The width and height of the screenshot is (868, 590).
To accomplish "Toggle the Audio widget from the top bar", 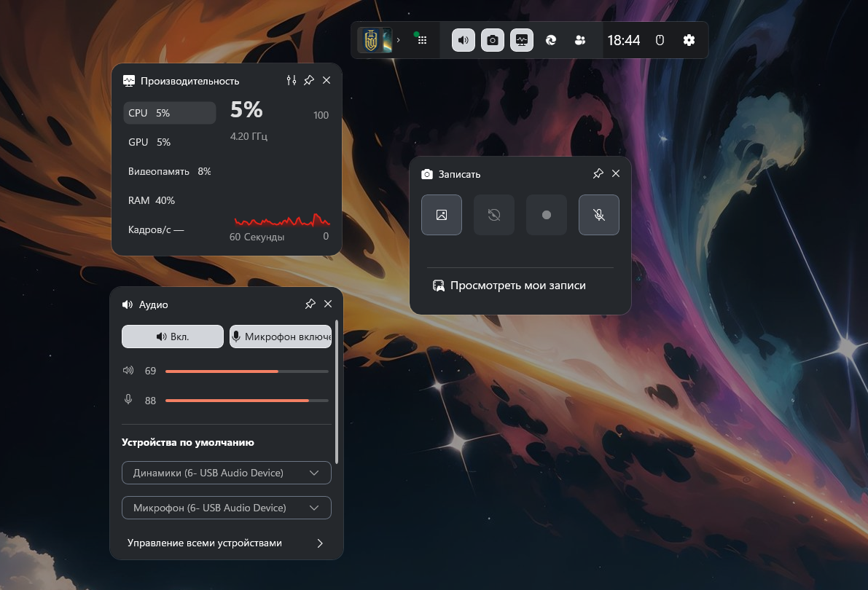I will pyautogui.click(x=464, y=40).
